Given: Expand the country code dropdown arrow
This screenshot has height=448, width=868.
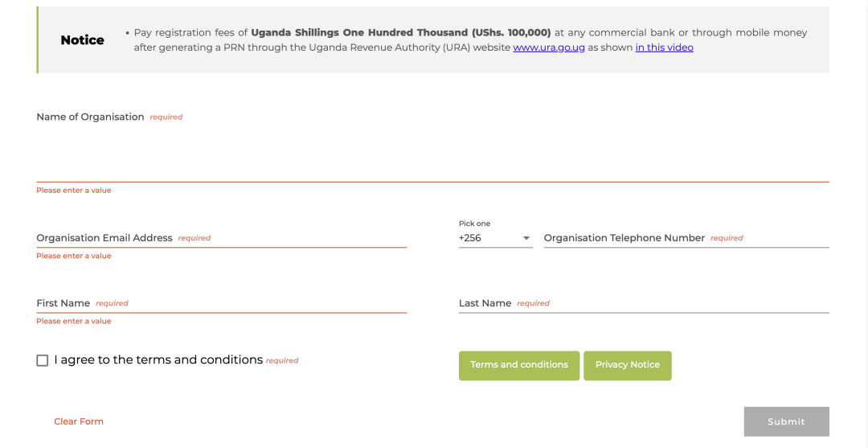Looking at the screenshot, I should pos(526,238).
